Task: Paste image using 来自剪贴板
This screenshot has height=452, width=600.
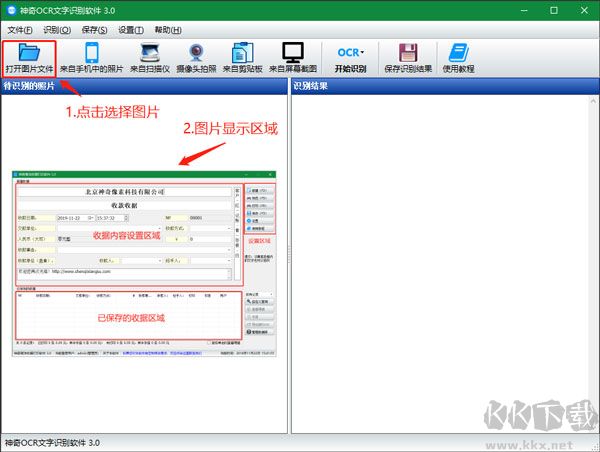Action: (243, 58)
